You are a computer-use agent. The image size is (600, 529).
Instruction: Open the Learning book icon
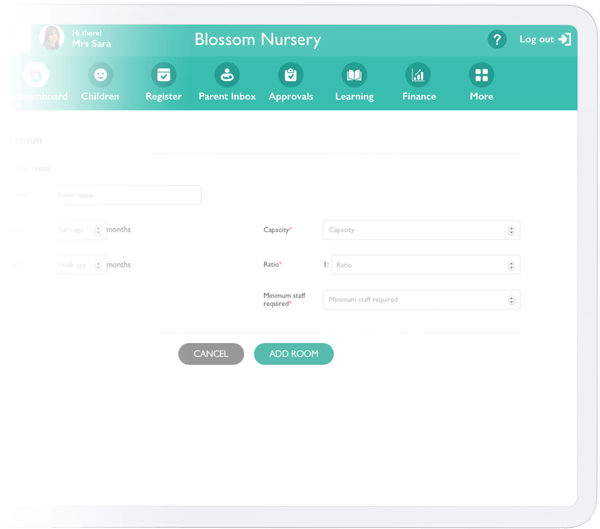point(354,75)
